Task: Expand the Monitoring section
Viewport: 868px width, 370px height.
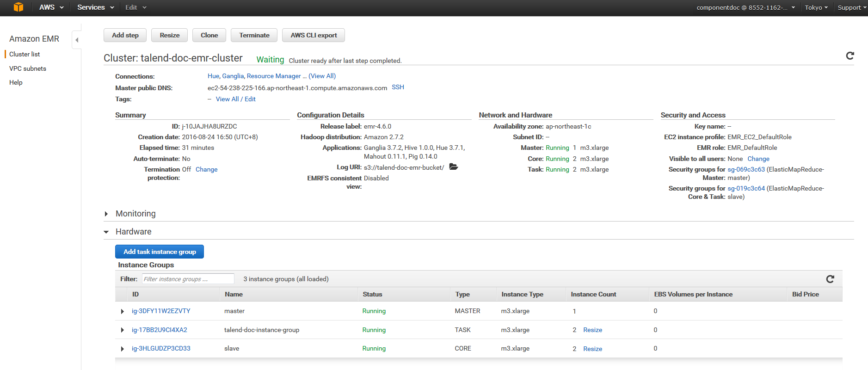Action: click(106, 214)
